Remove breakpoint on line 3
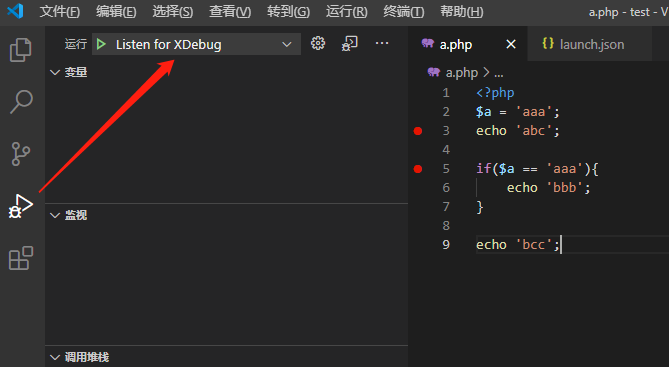669x367 pixels. [x=418, y=131]
